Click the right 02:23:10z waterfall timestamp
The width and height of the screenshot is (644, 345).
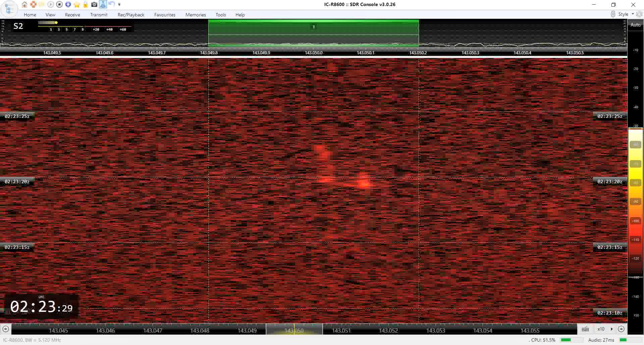pyautogui.click(x=610, y=313)
